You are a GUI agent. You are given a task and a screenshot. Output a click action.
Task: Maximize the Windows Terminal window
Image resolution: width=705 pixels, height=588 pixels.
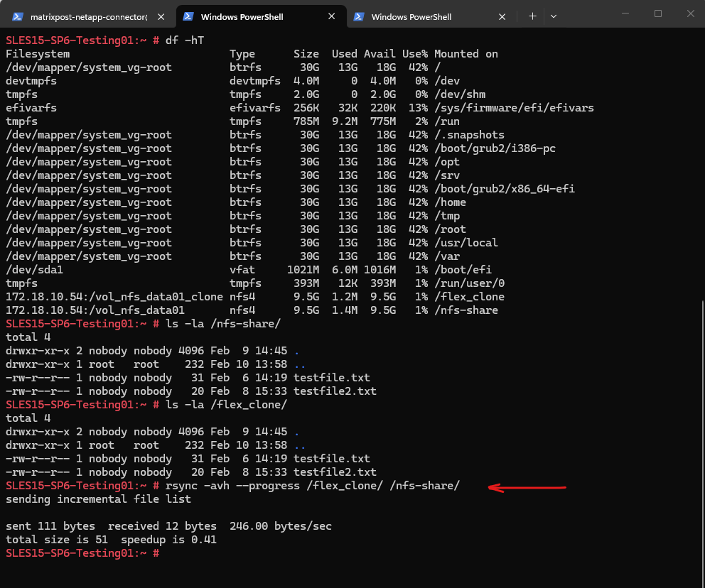tap(658, 13)
